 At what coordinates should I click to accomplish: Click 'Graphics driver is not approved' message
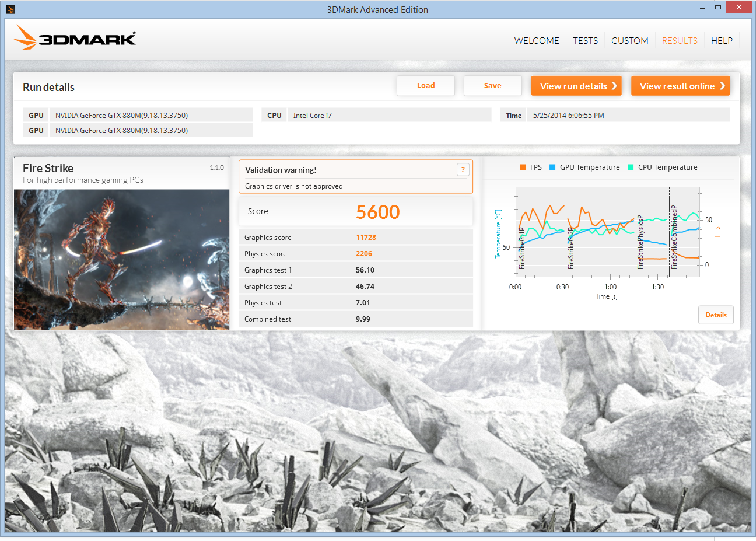[x=294, y=186]
